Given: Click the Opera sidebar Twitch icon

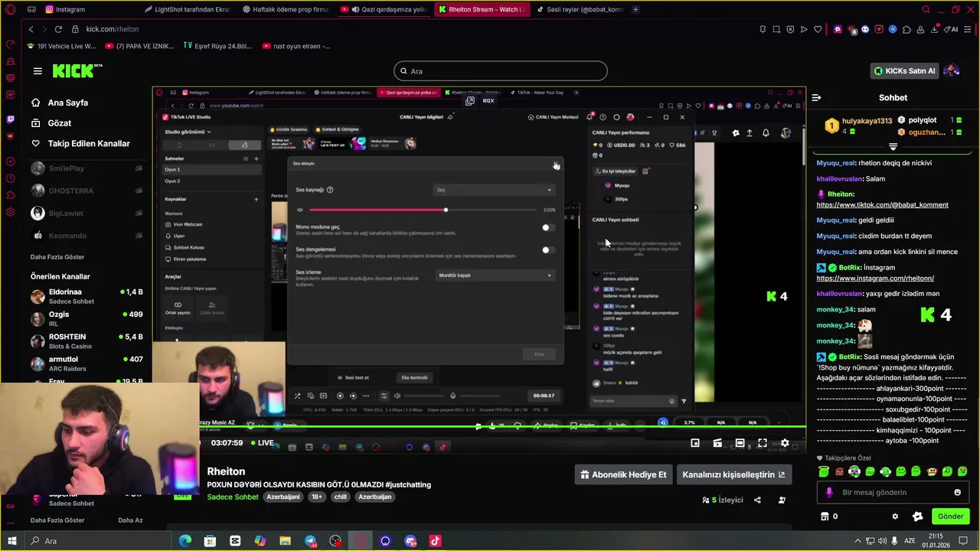Looking at the screenshot, I should [x=10, y=119].
